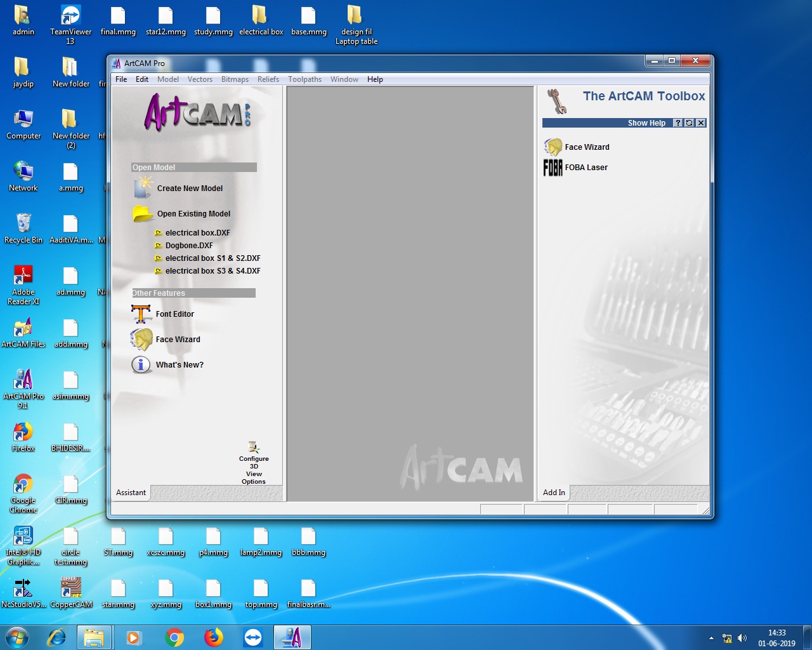Click the Model menu

(168, 79)
